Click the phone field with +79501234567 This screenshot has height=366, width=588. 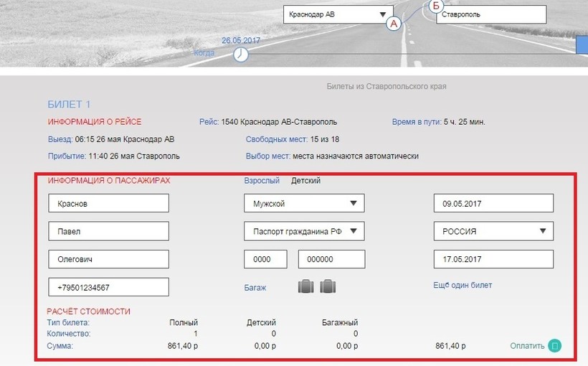(108, 287)
